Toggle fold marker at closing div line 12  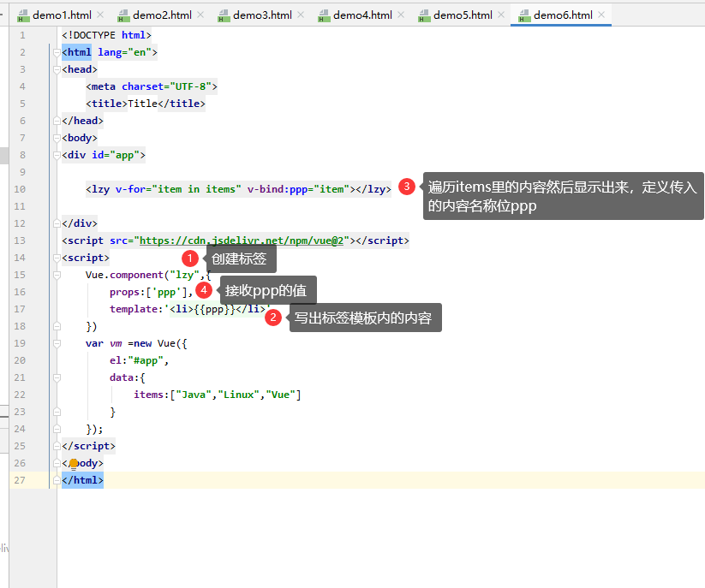[57, 223]
